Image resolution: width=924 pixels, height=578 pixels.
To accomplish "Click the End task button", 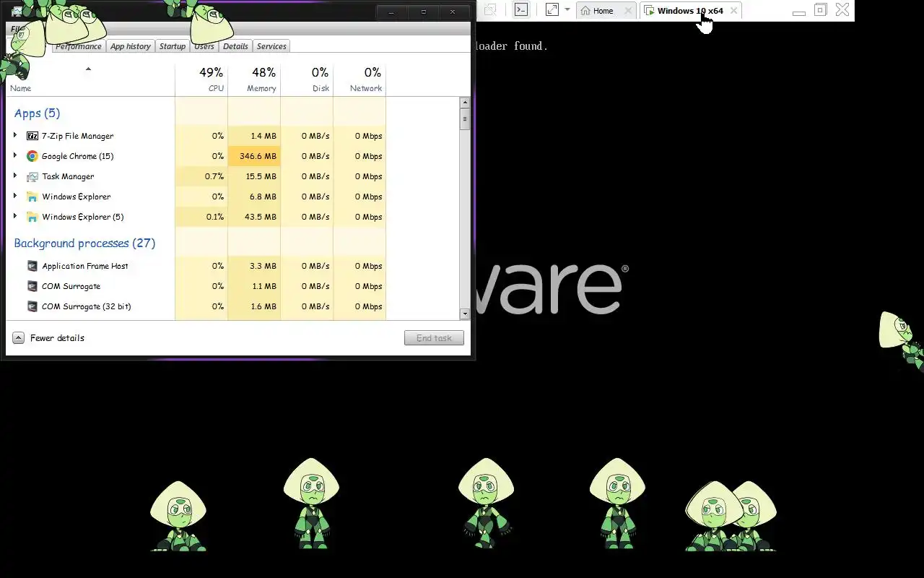I will point(434,338).
